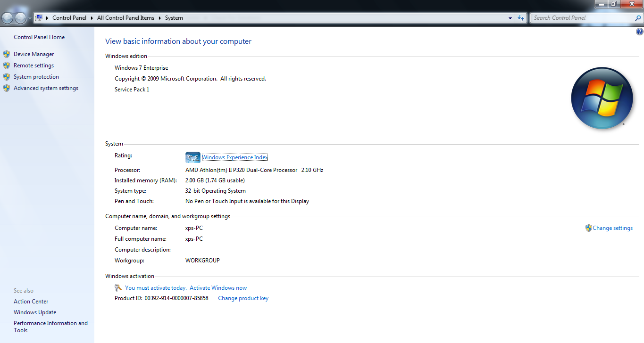The width and height of the screenshot is (644, 343).
Task: Close the System window
Action: [x=631, y=4]
